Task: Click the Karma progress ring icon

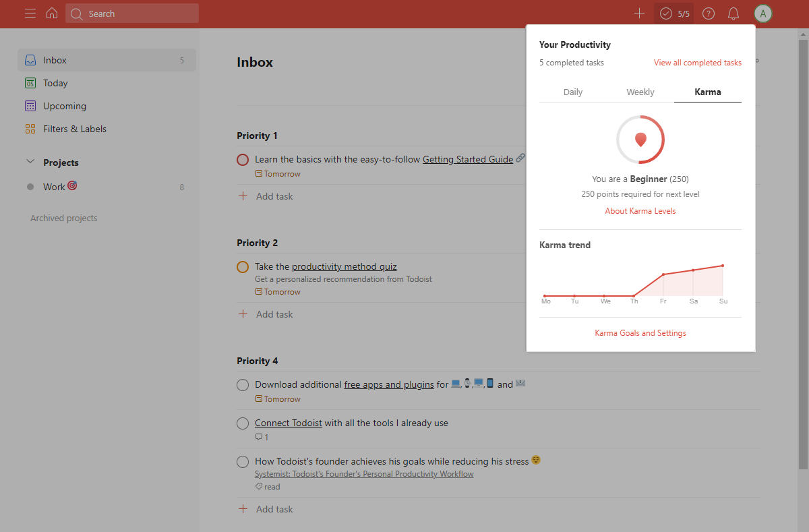Action: 640,140
